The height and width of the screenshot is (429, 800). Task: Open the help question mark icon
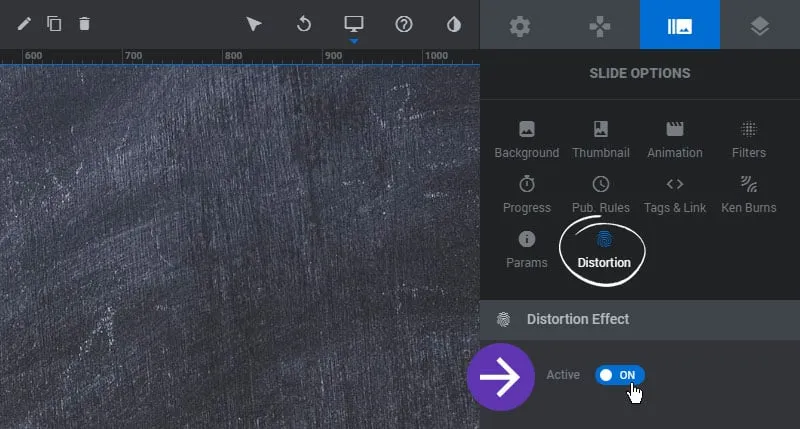click(404, 24)
